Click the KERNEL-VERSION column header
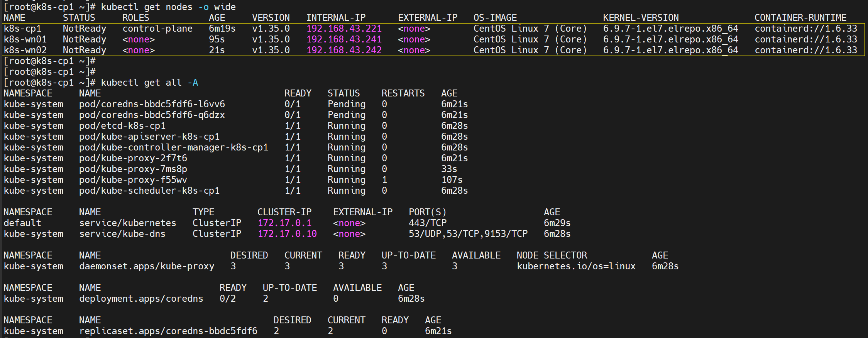 pyautogui.click(x=641, y=18)
